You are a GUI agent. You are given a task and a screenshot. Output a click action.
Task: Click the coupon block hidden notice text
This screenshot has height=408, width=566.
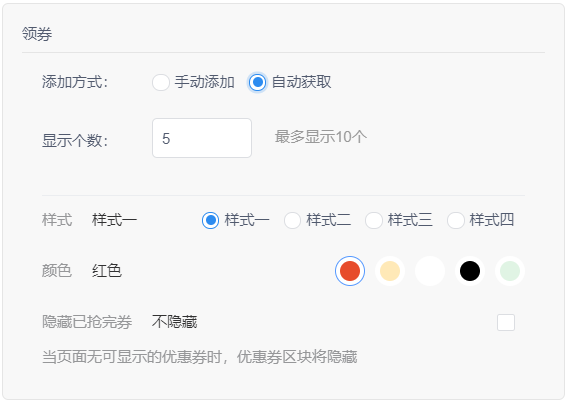200,357
